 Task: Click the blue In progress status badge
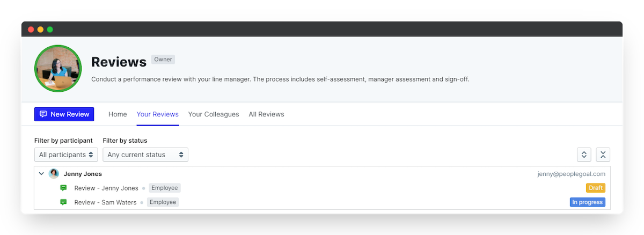coord(588,202)
